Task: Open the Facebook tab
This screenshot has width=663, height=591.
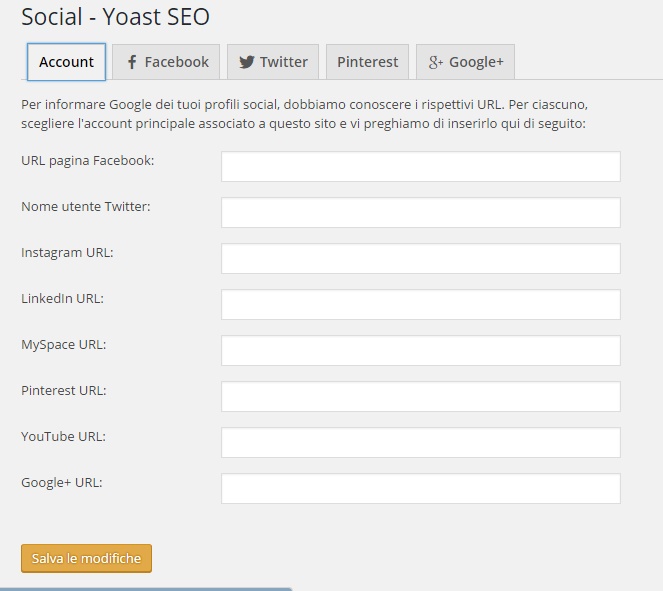Action: tap(166, 62)
